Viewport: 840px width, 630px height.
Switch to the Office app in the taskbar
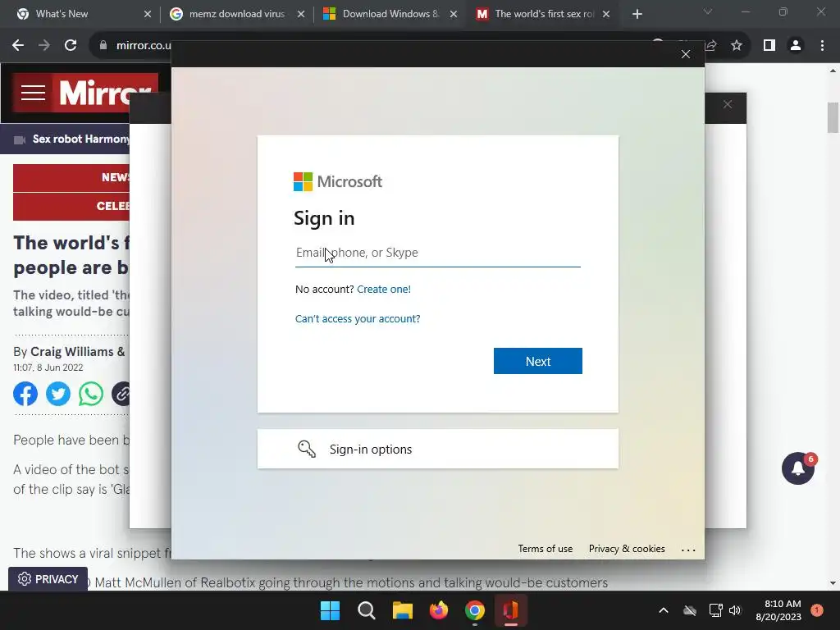[510, 610]
